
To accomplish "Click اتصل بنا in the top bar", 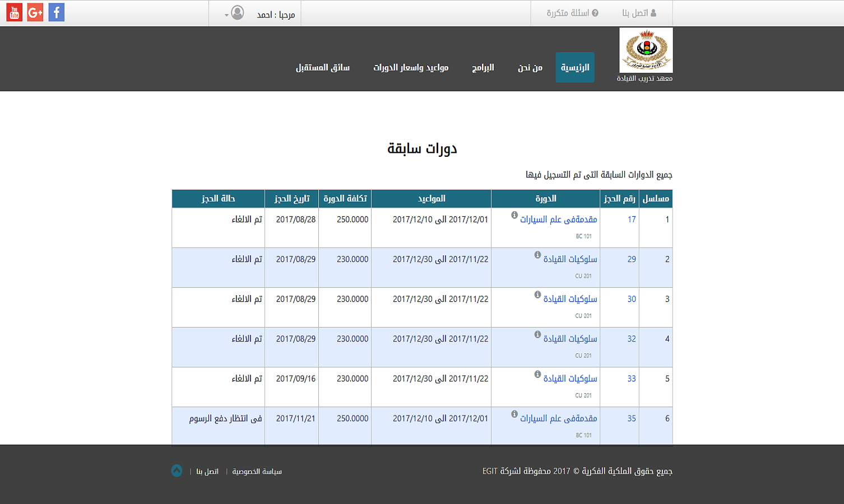I will (639, 13).
